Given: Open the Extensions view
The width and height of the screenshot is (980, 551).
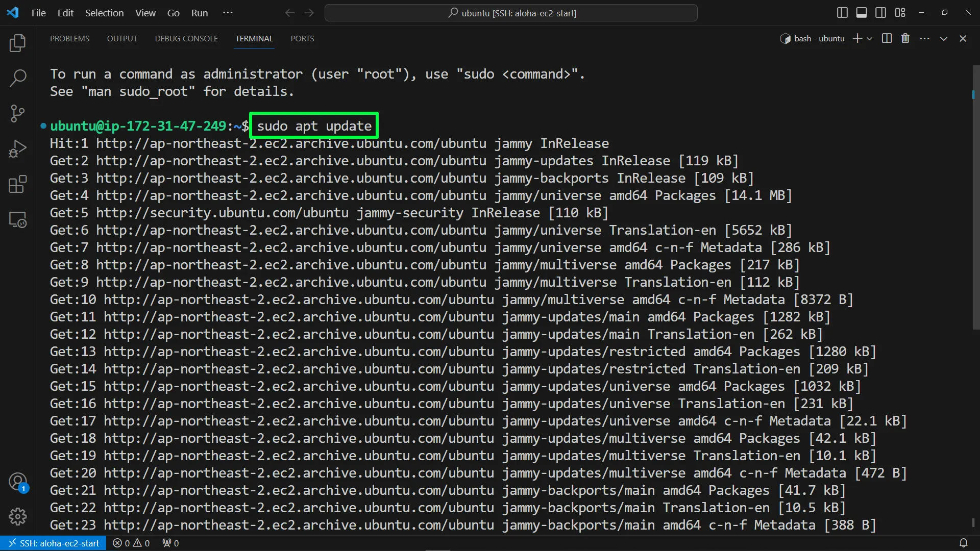Looking at the screenshot, I should point(17,184).
